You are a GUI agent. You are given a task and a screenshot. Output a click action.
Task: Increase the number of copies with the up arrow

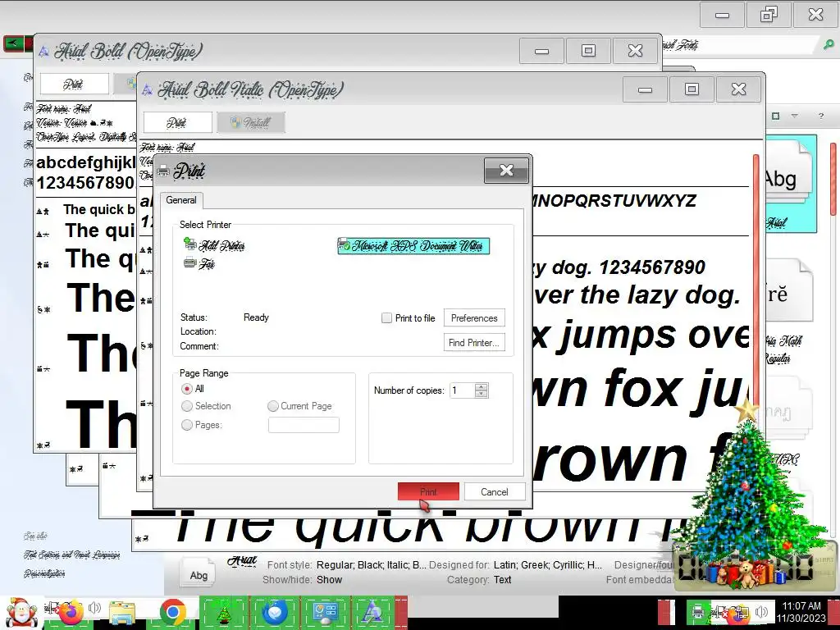click(x=482, y=386)
